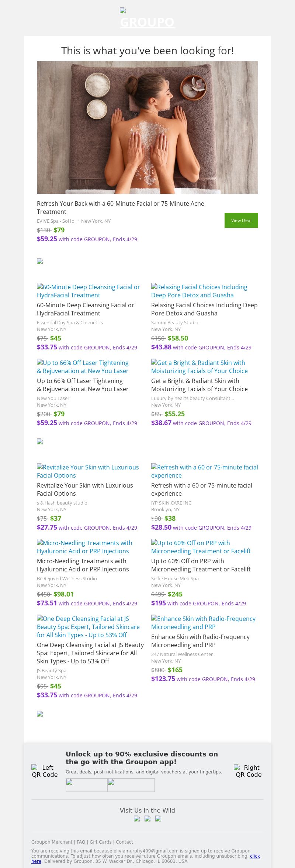The width and height of the screenshot is (295, 868).
Task: Visit the FAQ footer link
Action: [81, 842]
